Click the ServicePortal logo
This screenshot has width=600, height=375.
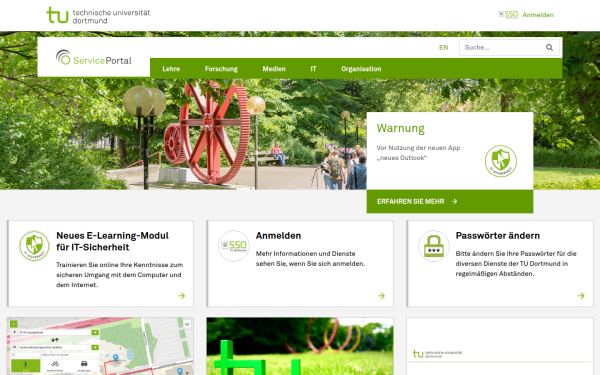pos(94,58)
